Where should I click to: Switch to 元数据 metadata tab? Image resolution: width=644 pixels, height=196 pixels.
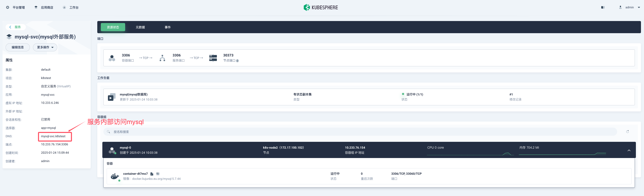tap(140, 27)
